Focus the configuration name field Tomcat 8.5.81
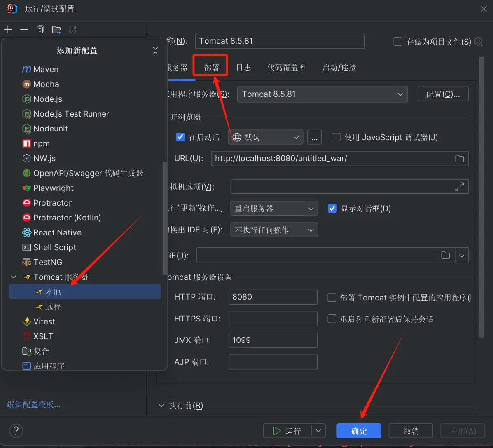 point(280,41)
